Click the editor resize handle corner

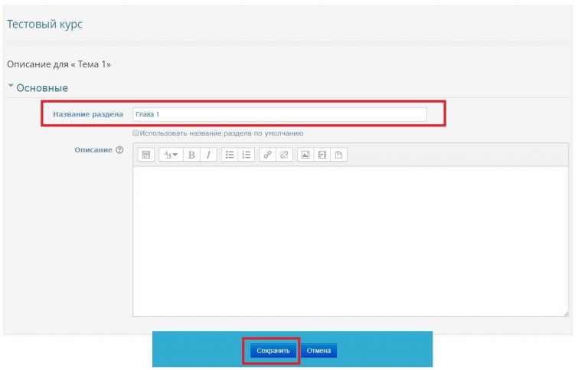(565, 313)
